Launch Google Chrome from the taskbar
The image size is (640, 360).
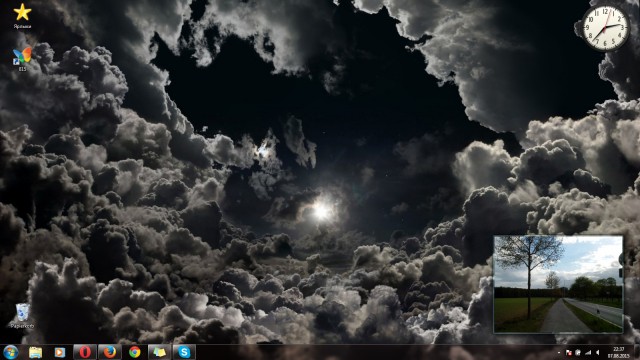tap(134, 352)
